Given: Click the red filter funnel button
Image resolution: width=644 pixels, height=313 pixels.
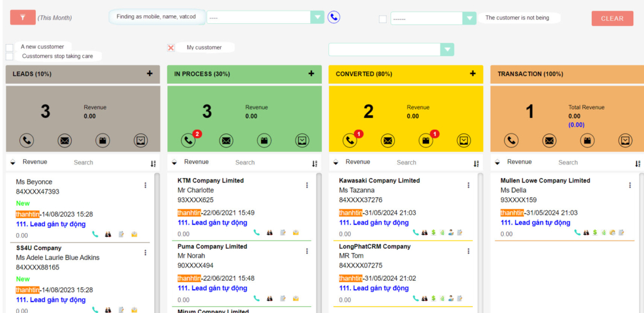Looking at the screenshot, I should point(23,18).
